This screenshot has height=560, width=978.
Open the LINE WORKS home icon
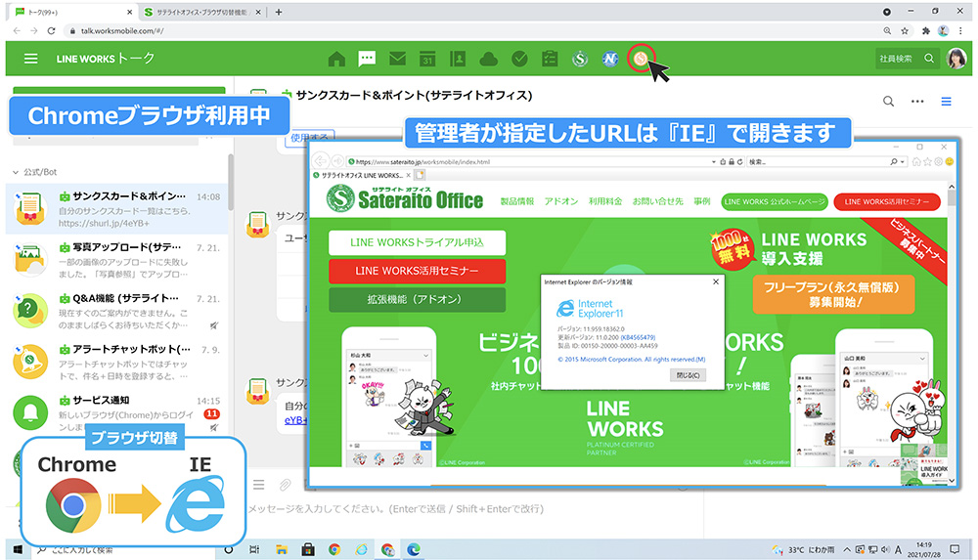(336, 60)
